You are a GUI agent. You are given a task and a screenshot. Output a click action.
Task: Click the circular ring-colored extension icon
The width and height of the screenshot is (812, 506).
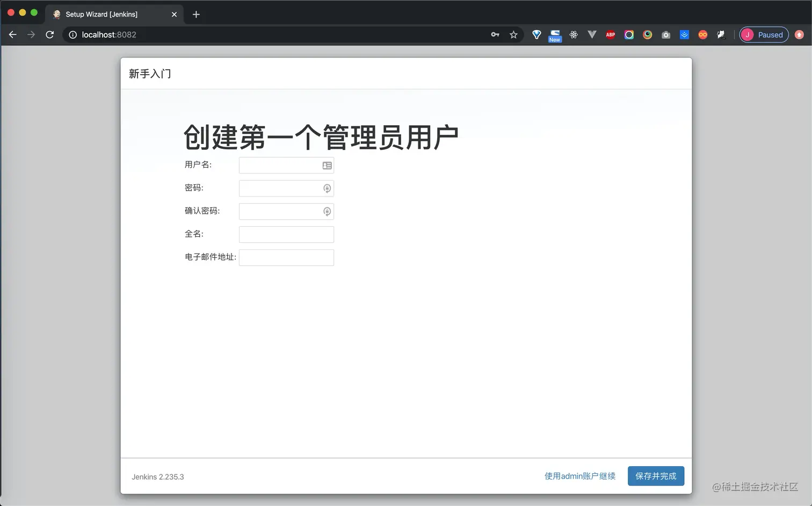click(629, 34)
